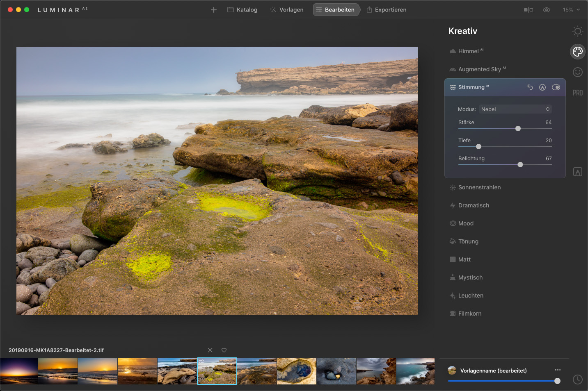Expand the Sonnenstrahlen tool
Screen dimensions: 588x391
tap(479, 187)
